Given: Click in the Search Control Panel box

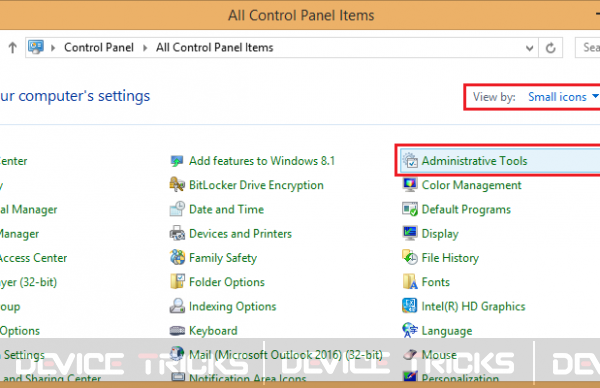Looking at the screenshot, I should [588, 47].
